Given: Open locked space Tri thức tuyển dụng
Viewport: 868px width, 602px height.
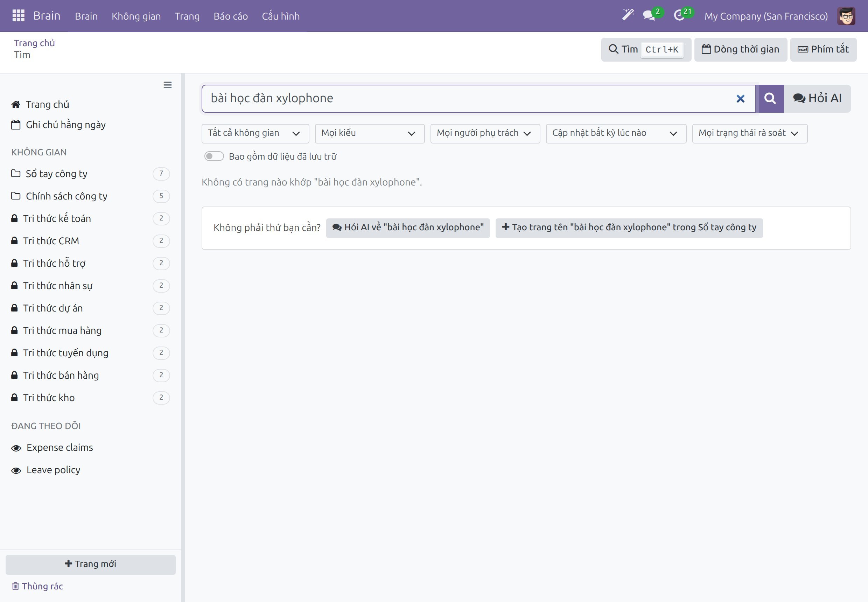Looking at the screenshot, I should tap(91, 353).
